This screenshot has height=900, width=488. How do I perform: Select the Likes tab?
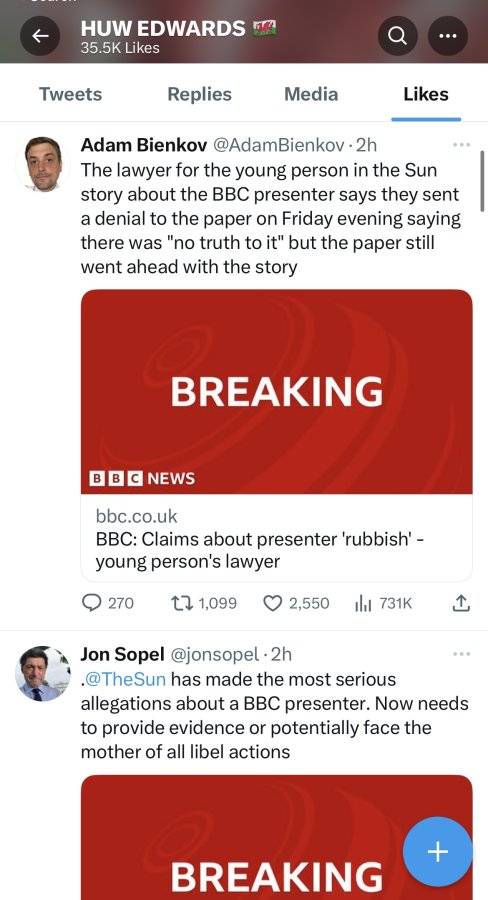[426, 94]
